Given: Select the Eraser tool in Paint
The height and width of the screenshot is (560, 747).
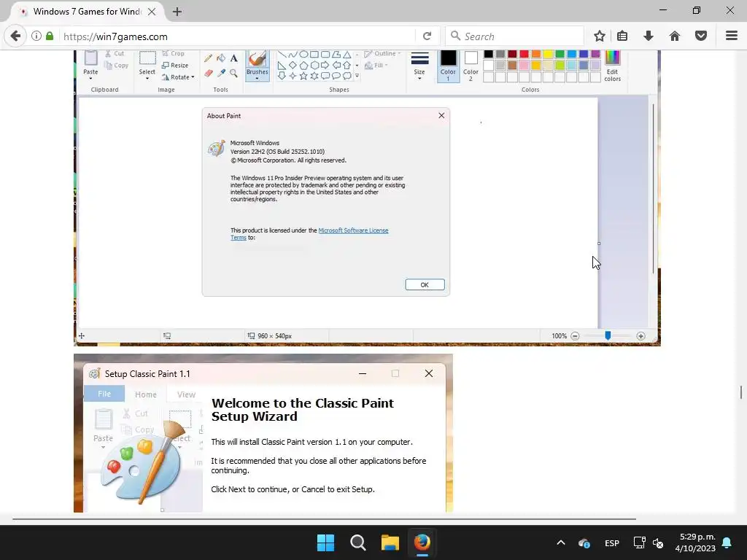Looking at the screenshot, I should (208, 73).
